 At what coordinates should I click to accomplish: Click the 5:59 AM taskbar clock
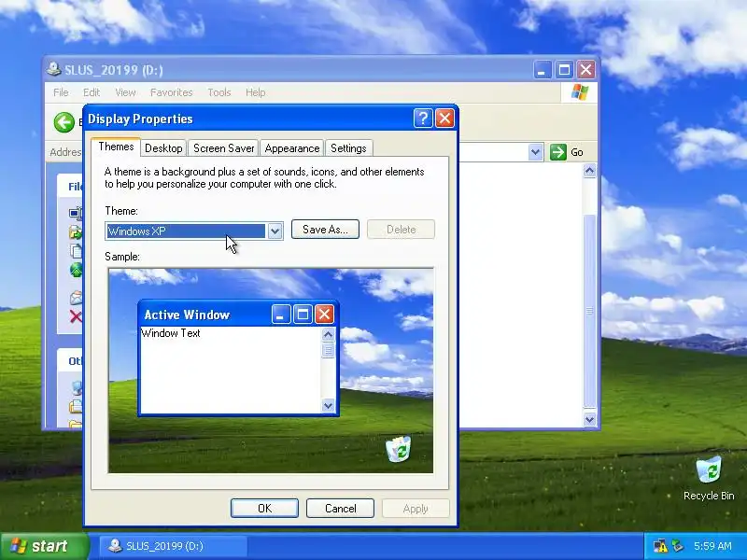click(712, 546)
